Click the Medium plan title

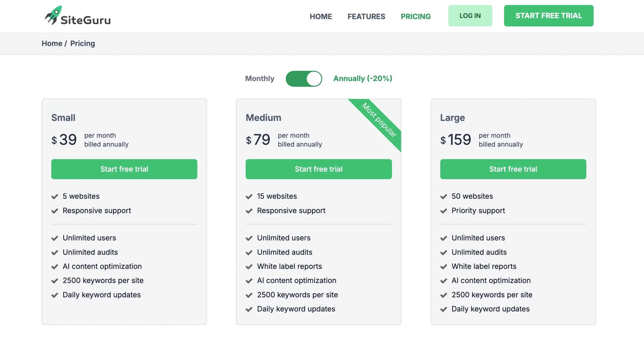(x=263, y=118)
